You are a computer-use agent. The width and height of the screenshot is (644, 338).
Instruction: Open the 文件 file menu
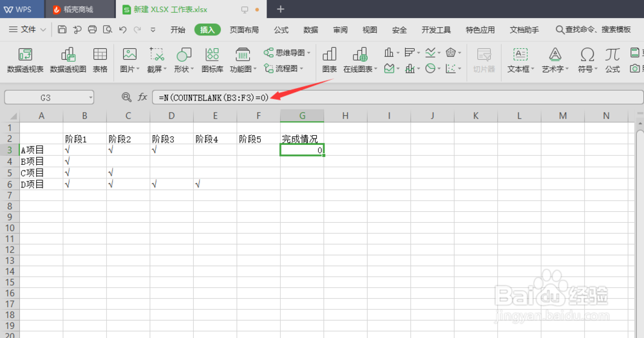pos(27,30)
